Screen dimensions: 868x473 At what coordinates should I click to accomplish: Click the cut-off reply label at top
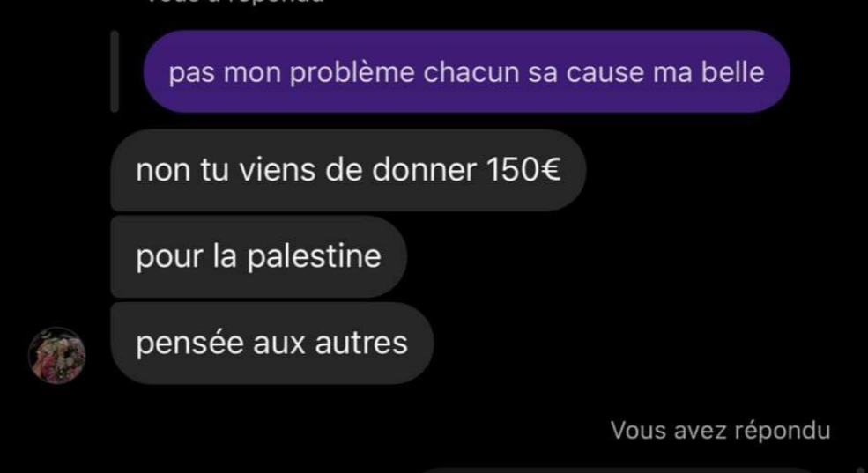[235, 2]
